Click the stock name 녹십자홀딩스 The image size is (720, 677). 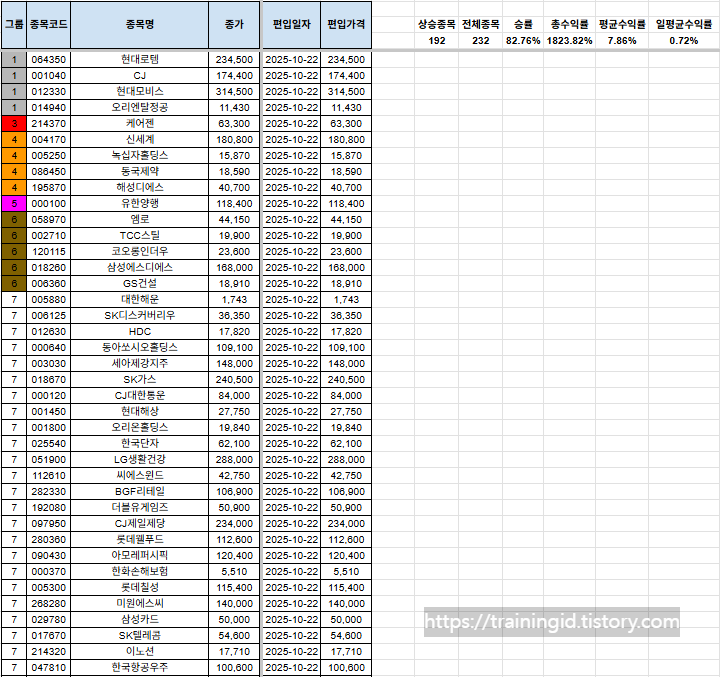click(140, 156)
